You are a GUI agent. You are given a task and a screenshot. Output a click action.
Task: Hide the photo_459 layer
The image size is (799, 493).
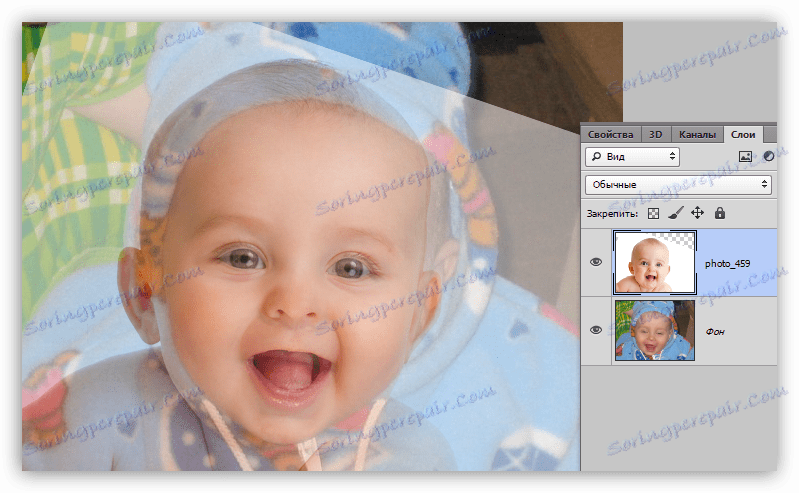[x=596, y=262]
